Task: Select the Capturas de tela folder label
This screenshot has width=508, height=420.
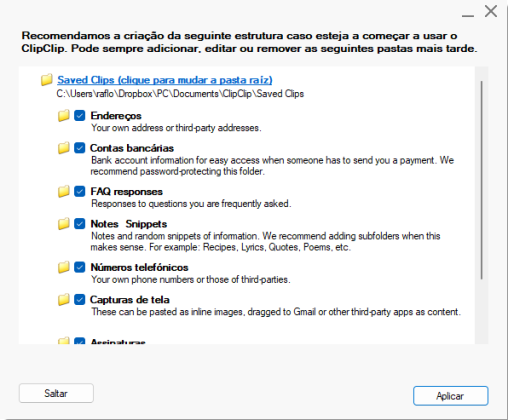Action: pos(130,300)
